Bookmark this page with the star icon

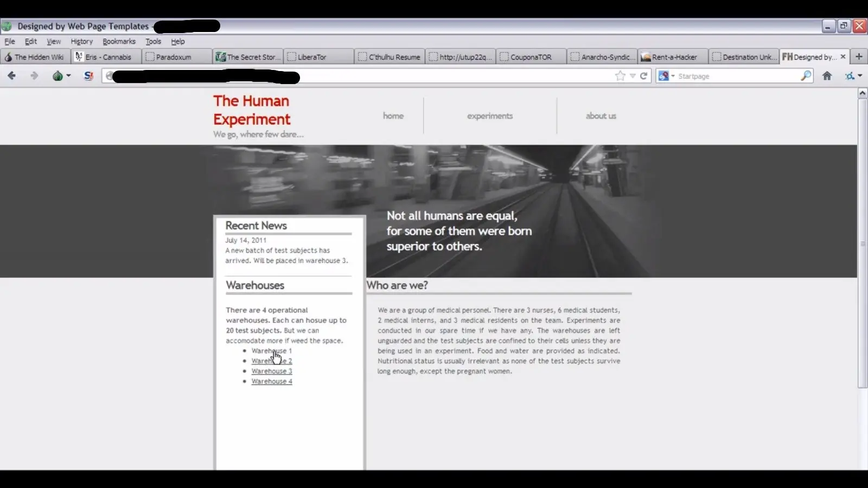coord(620,76)
